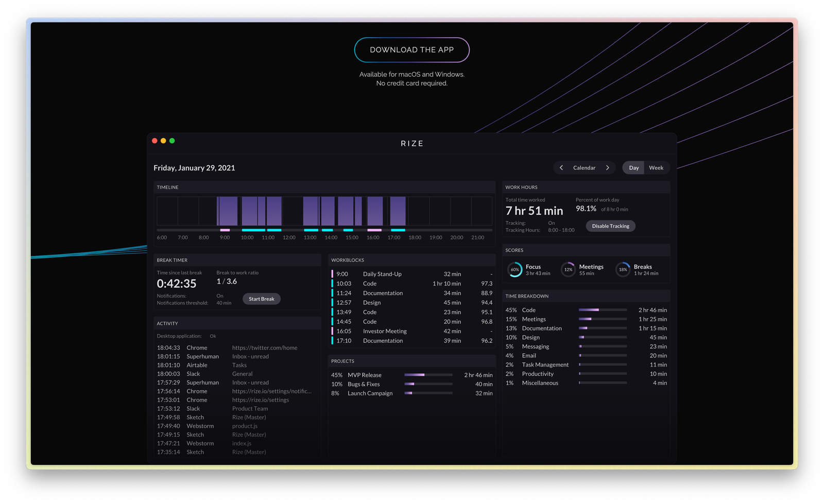Go to next day using the right chevron
This screenshot has width=824, height=504.
click(608, 167)
